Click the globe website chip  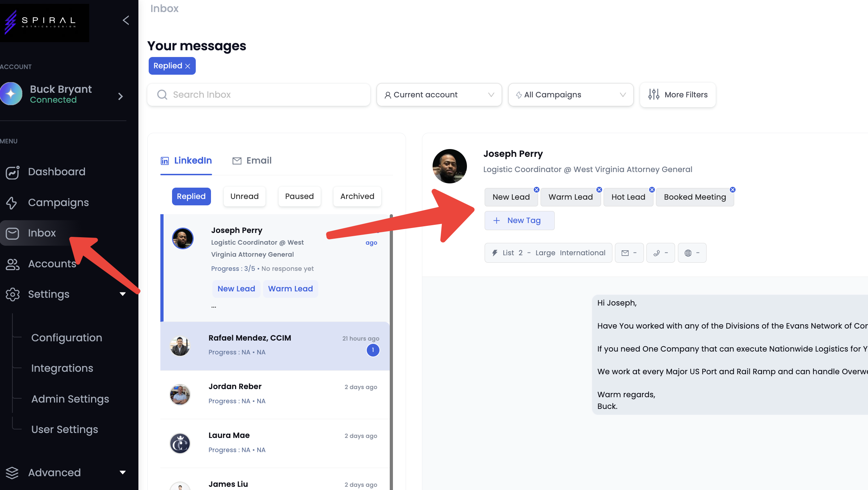click(x=692, y=253)
